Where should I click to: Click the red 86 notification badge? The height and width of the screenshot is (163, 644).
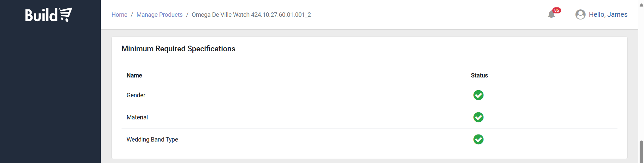(x=557, y=10)
